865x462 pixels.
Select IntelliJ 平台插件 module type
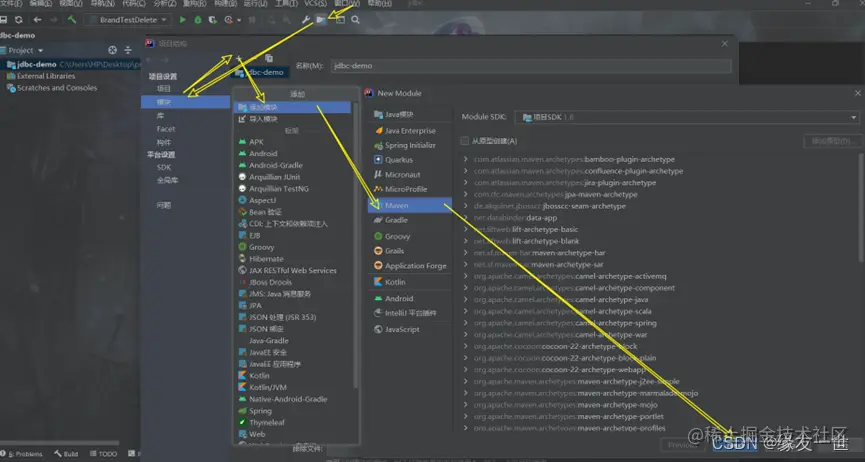tap(410, 313)
